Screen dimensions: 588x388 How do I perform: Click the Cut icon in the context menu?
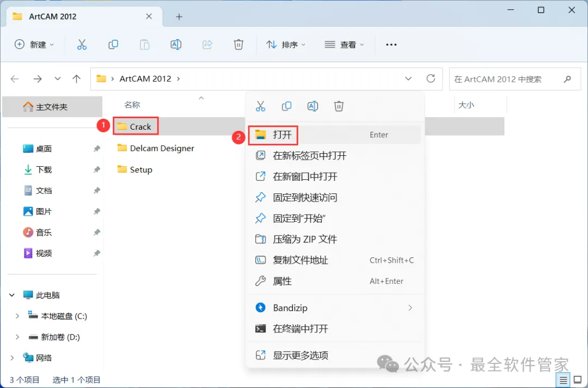(260, 106)
